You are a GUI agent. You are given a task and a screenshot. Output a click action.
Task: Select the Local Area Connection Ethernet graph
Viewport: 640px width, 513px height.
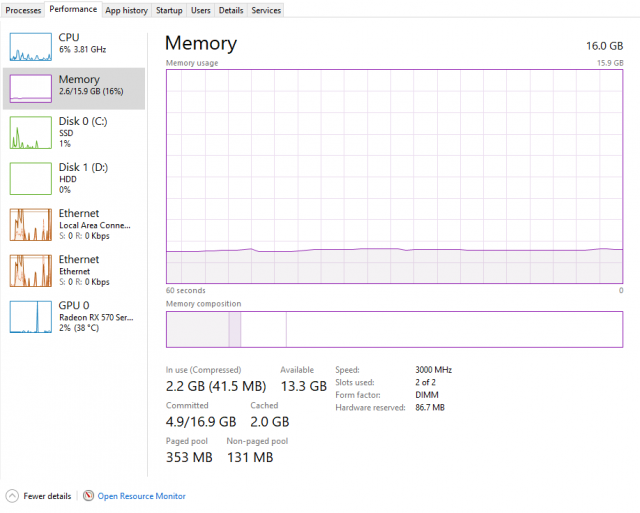point(30,224)
